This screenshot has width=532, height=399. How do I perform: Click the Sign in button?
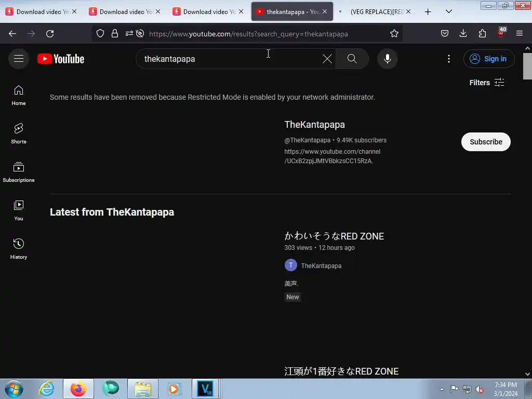point(488,59)
